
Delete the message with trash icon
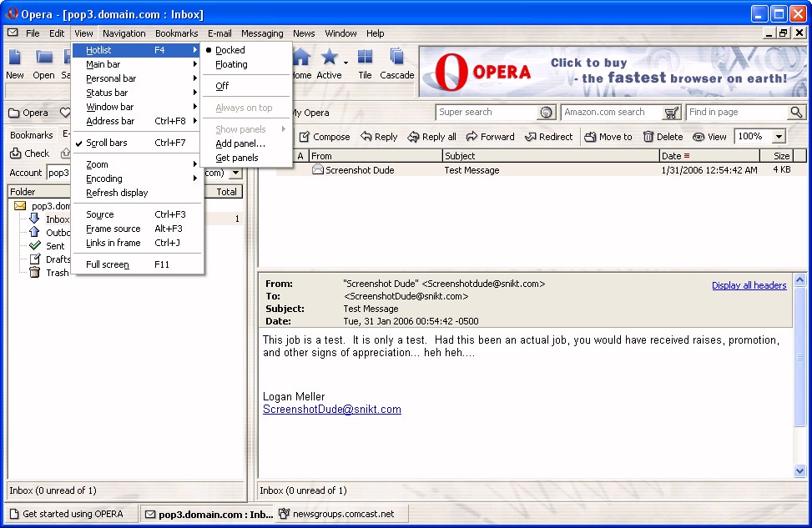coord(648,137)
